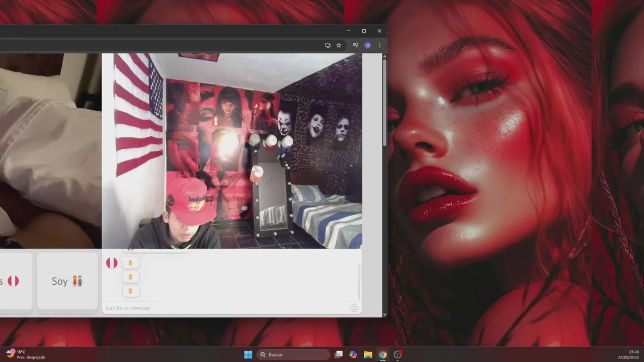Click the last emoji message bubble
The width and height of the screenshot is (644, 362).
[130, 291]
